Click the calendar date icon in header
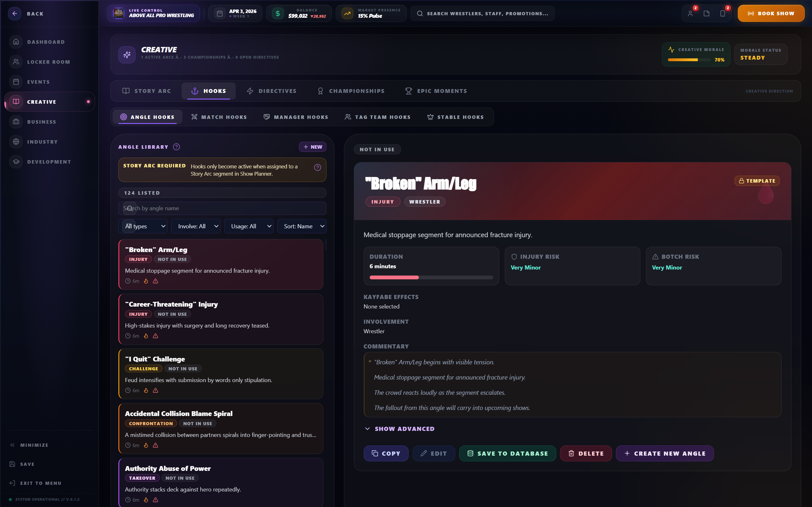 click(220, 14)
